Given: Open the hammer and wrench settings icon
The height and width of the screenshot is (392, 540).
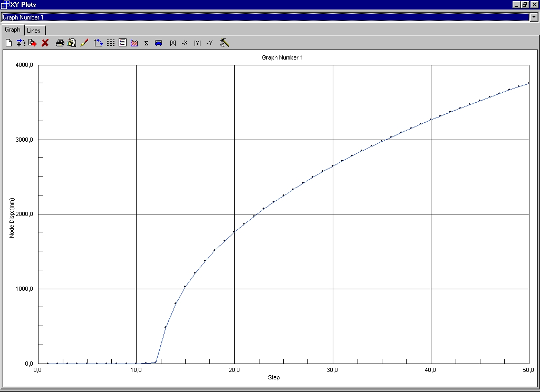Looking at the screenshot, I should (x=225, y=43).
